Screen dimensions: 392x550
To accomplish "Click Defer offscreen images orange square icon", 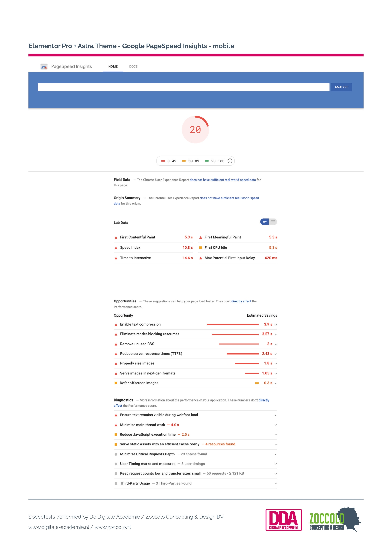I will point(116,383).
